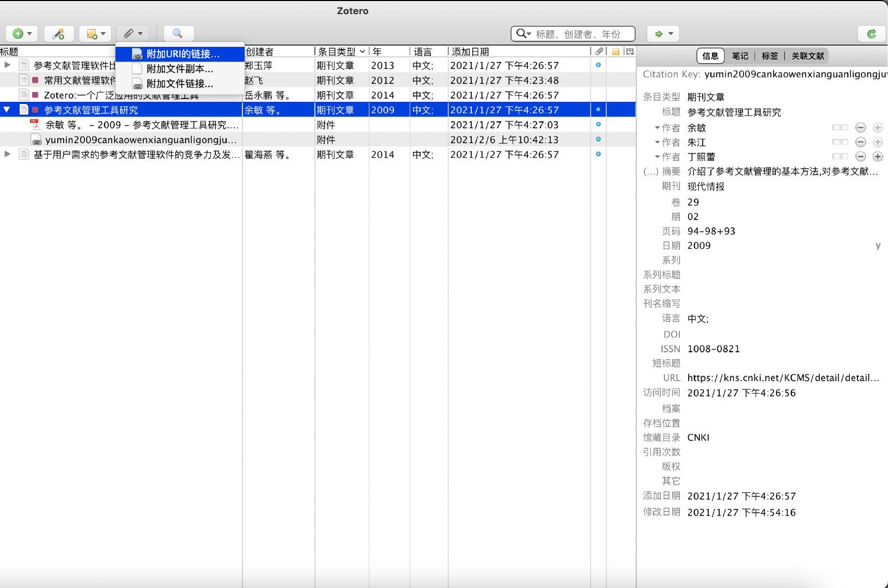Click the Locate green arrow button
888x588 pixels.
pyautogui.click(x=663, y=34)
